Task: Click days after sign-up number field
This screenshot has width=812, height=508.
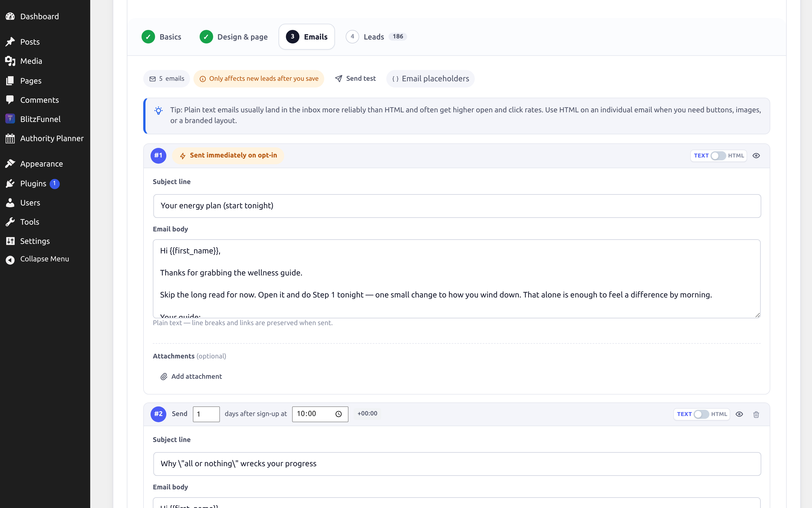Action: pos(206,414)
